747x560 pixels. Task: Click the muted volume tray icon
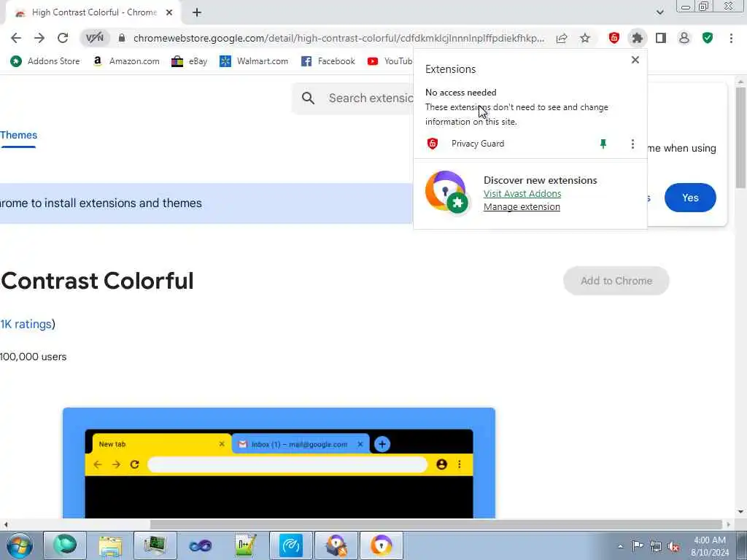(673, 546)
